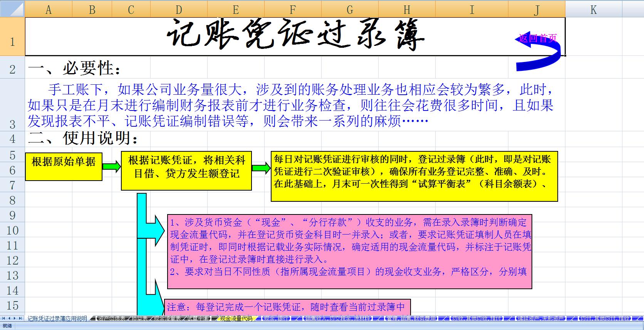This screenshot has width=644, height=330.
Task: Select row 8 header
Action: tap(12, 200)
